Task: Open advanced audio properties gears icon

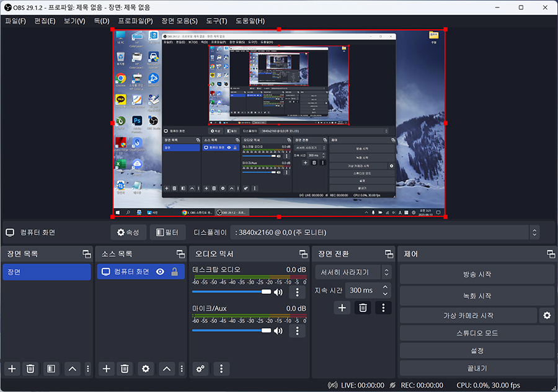Action: pyautogui.click(x=200, y=368)
